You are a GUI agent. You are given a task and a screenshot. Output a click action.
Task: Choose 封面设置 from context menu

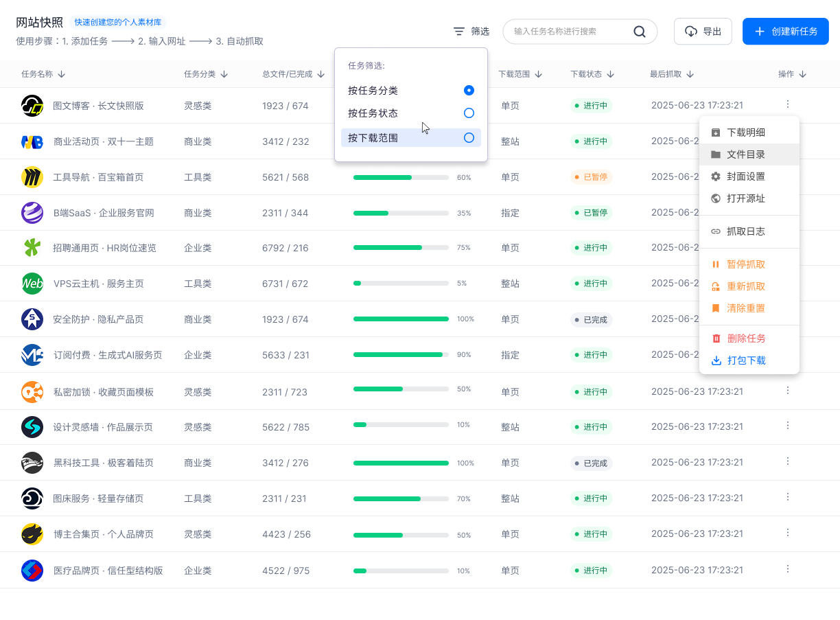click(x=749, y=176)
